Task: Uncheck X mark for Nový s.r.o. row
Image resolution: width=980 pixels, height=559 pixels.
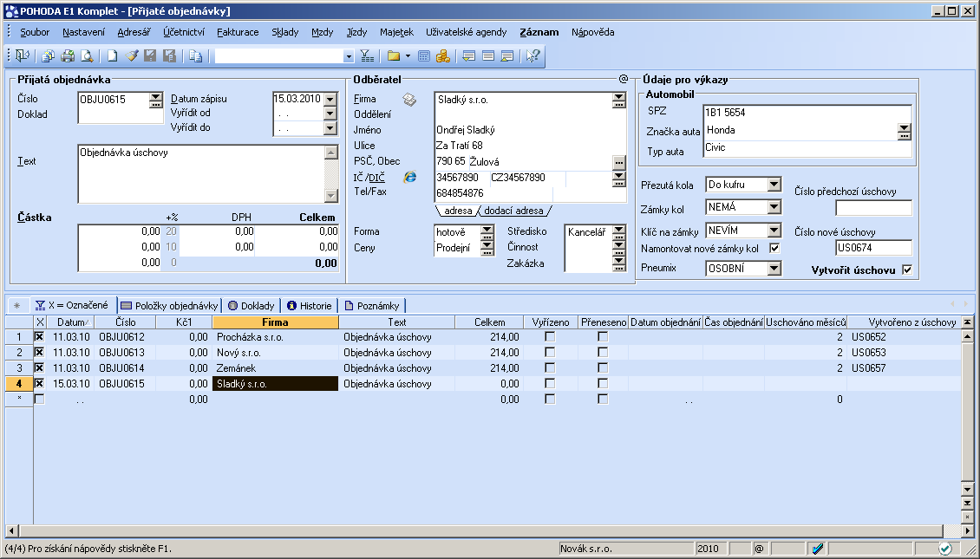Action: (x=39, y=352)
